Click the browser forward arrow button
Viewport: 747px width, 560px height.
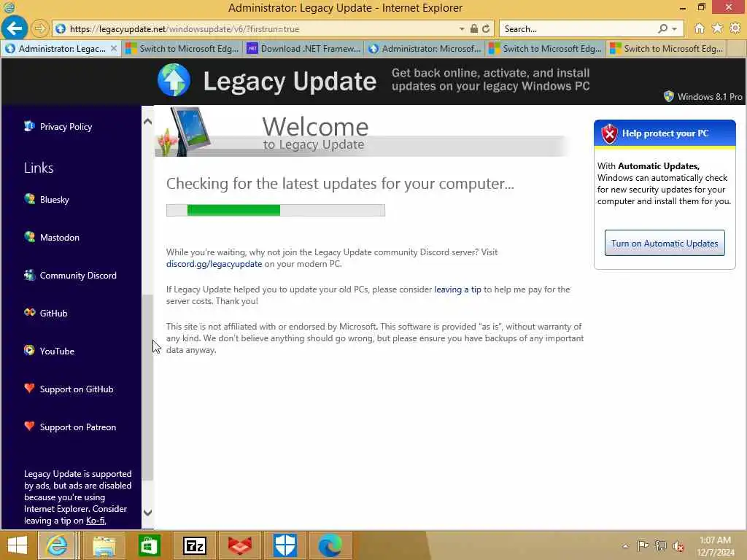pyautogui.click(x=40, y=28)
